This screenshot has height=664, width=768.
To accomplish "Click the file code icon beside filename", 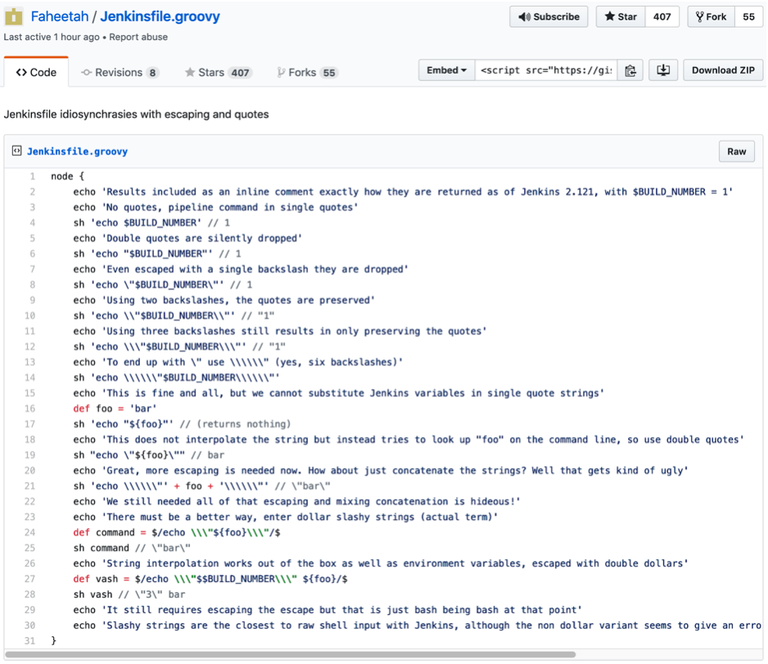I will click(17, 151).
